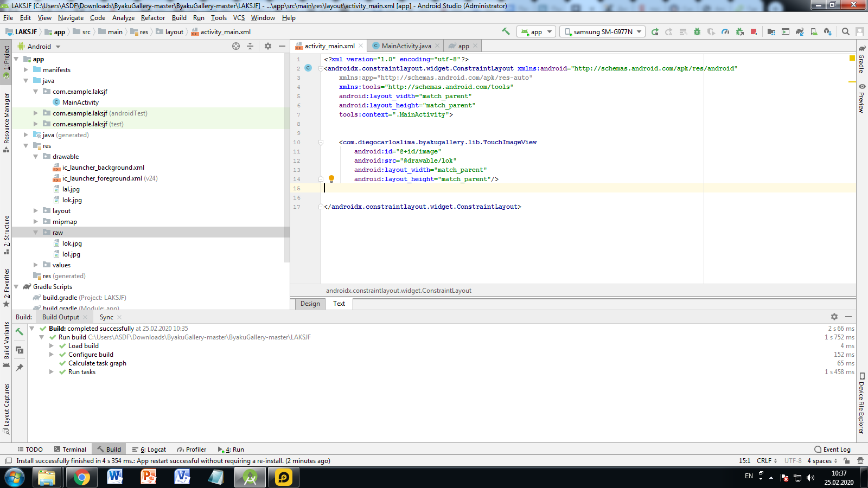This screenshot has width=868, height=488.
Task: Attach debugger to Android process icon
Action: coord(740,31)
